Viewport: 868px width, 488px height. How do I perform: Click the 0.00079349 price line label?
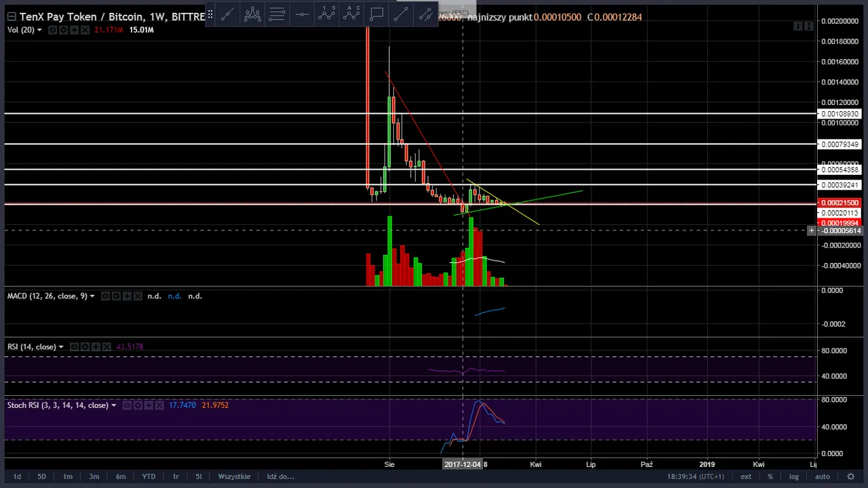[x=840, y=144]
